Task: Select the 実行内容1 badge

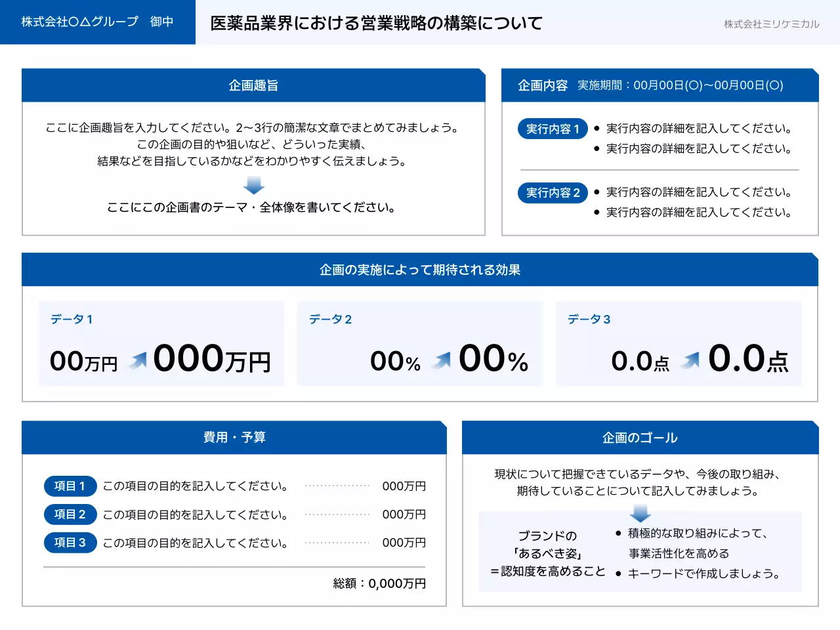Action: pyautogui.click(x=552, y=129)
